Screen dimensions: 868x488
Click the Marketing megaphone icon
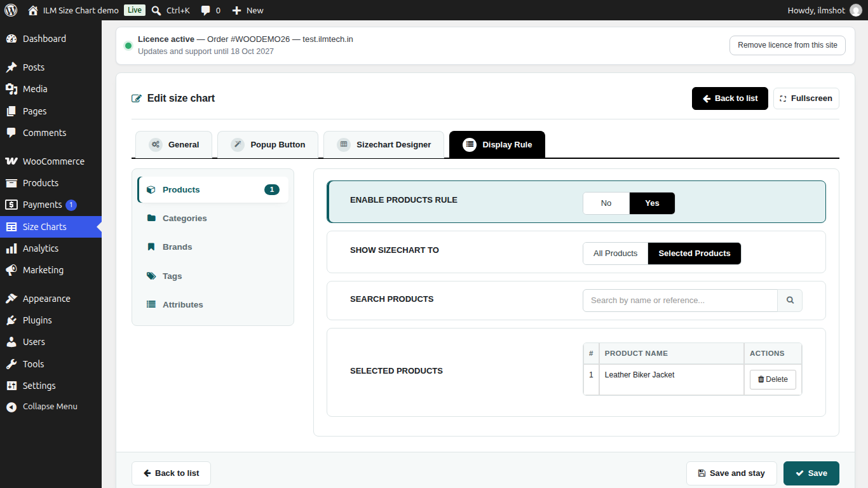(x=11, y=270)
